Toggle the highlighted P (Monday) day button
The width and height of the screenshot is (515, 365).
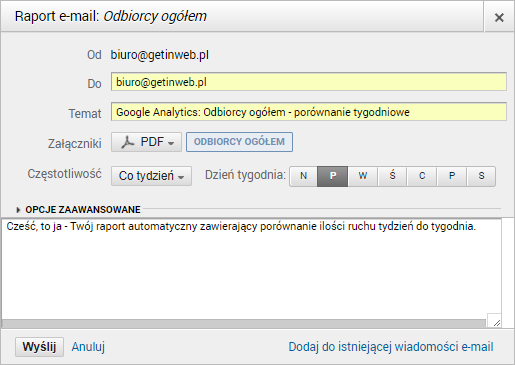(333, 176)
